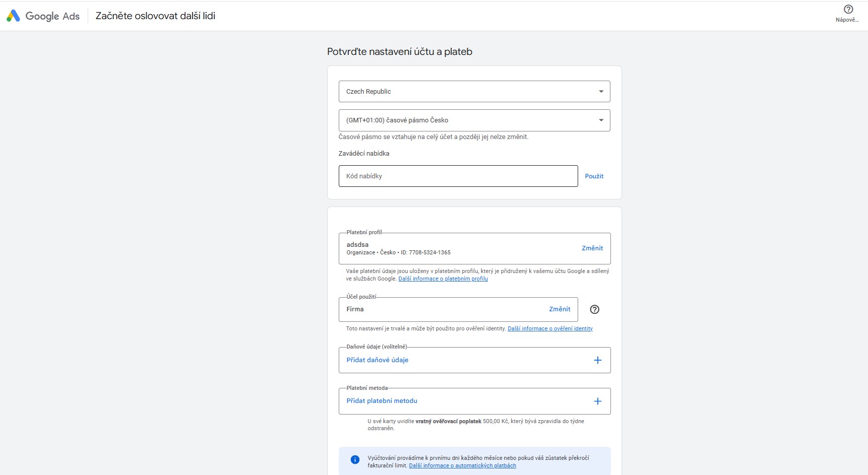This screenshot has height=475, width=868.
Task: Click help icon beside Účel použití
Action: click(x=594, y=309)
